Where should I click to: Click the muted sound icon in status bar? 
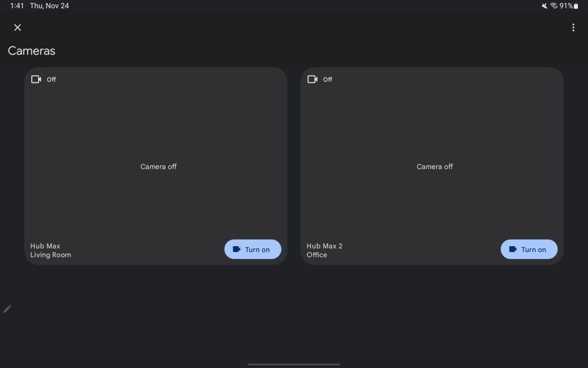tap(544, 6)
